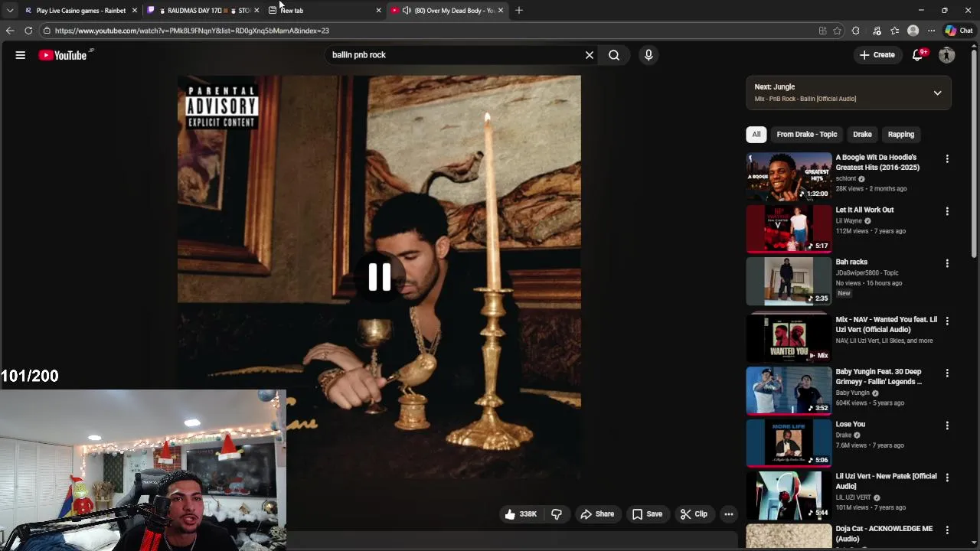View site information icon in address bar
This screenshot has width=980, height=551.
[47, 31]
